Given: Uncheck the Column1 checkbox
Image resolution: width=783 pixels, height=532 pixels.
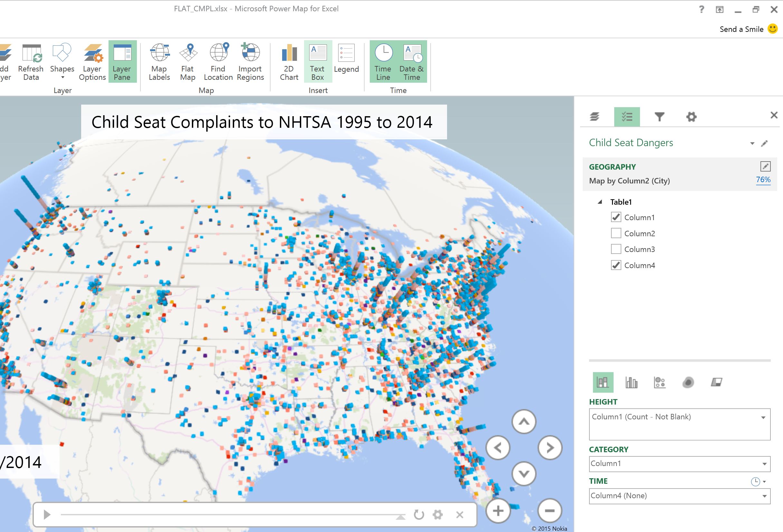Looking at the screenshot, I should pos(616,217).
